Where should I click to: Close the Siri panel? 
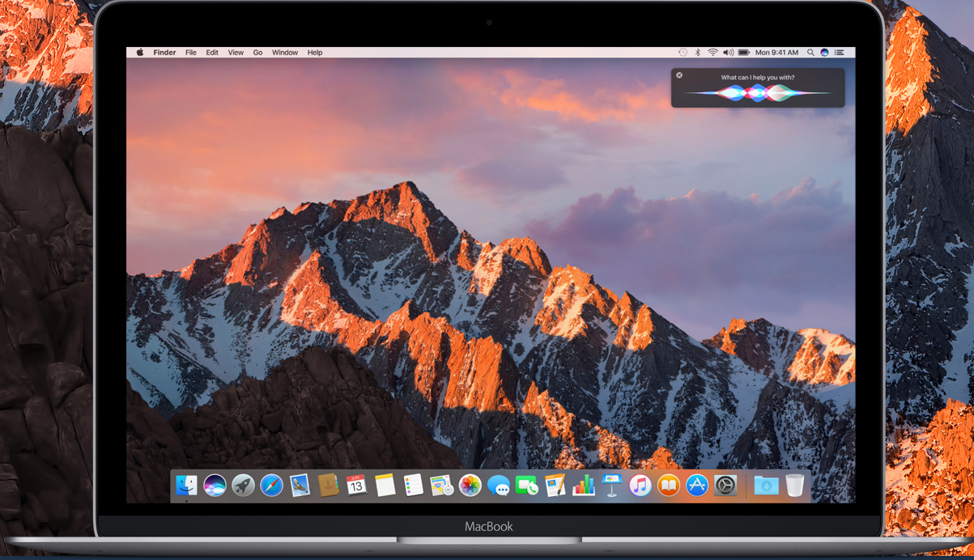click(679, 75)
